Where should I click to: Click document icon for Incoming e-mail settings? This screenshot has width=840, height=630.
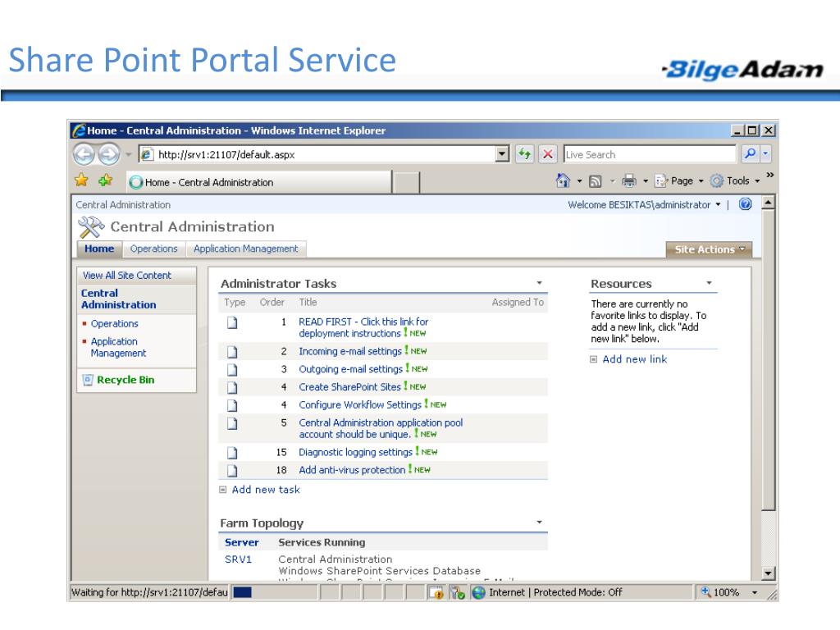point(232,352)
